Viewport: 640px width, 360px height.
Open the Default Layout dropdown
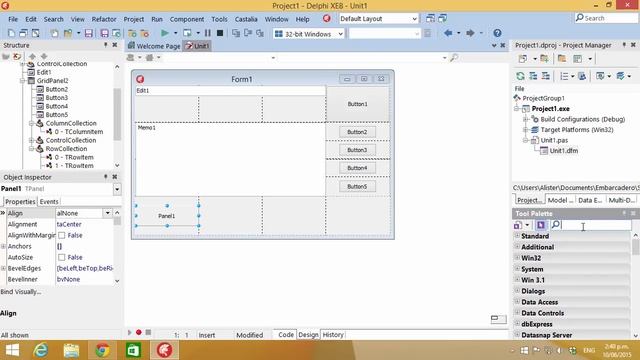pyautogui.click(x=414, y=19)
